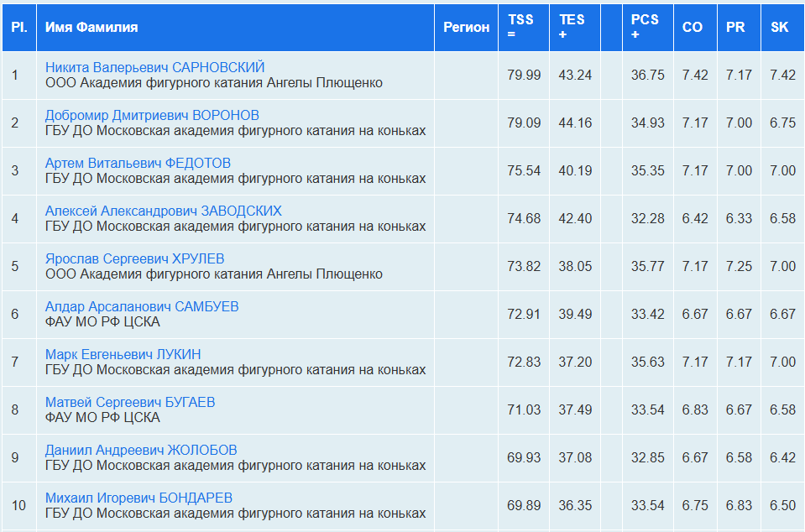
Task: Select TSS value 69.89
Action: point(524,505)
